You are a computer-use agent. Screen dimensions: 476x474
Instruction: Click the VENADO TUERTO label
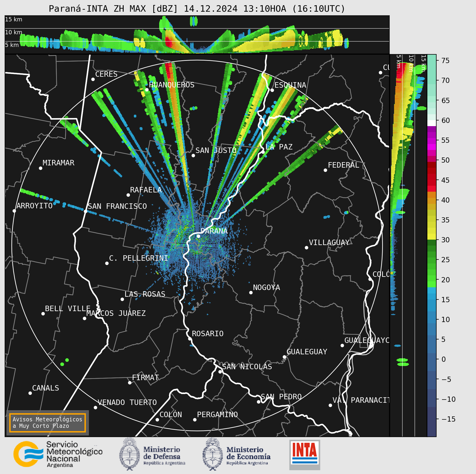[127, 402]
